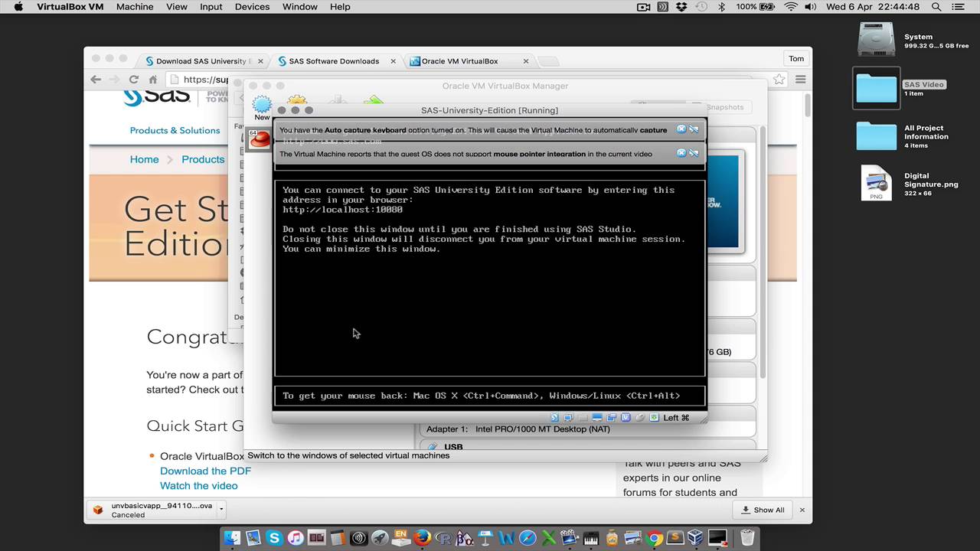
Task: Open Download the PDF link
Action: point(205,471)
